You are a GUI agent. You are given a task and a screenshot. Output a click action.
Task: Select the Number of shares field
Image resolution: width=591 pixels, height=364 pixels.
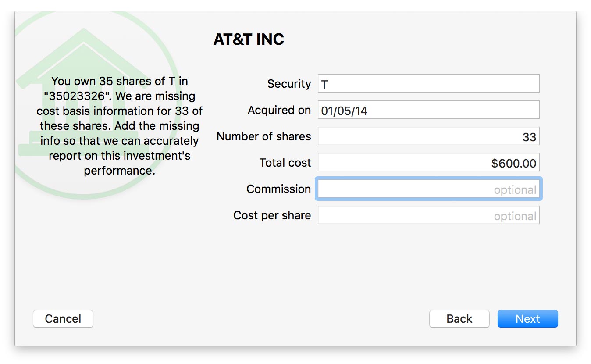[x=428, y=136]
